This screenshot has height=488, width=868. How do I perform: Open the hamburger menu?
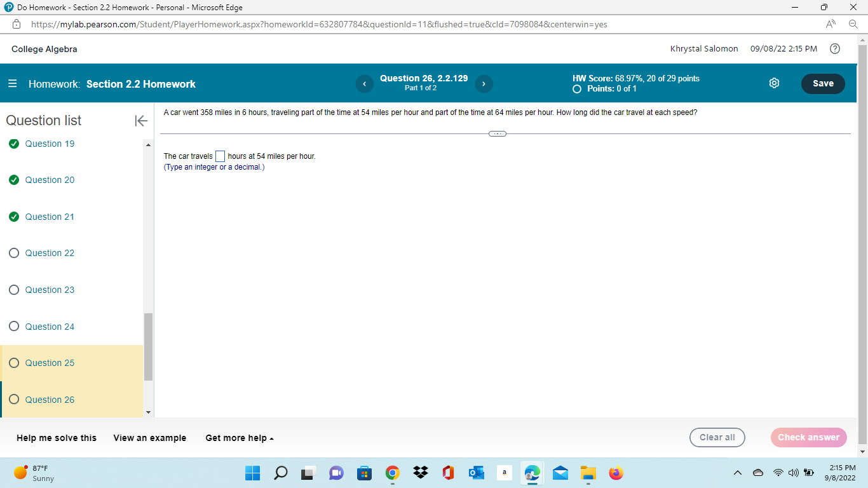tap(13, 83)
